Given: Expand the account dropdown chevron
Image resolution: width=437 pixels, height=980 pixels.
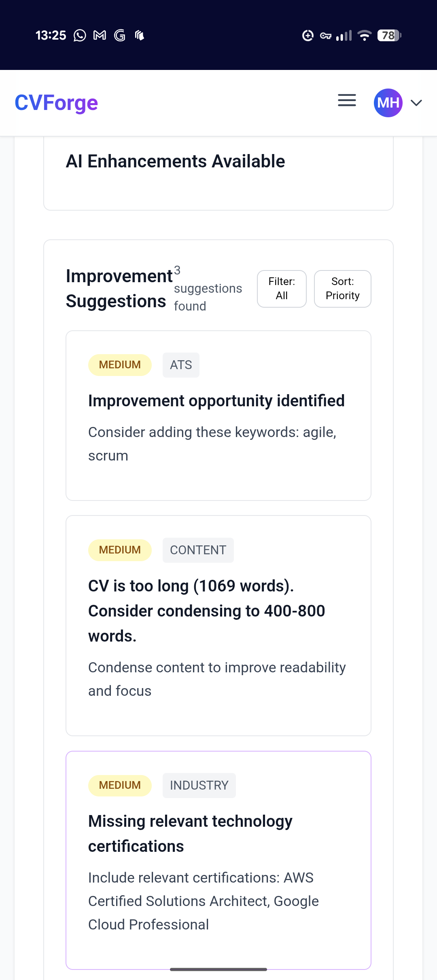Looking at the screenshot, I should pyautogui.click(x=416, y=103).
